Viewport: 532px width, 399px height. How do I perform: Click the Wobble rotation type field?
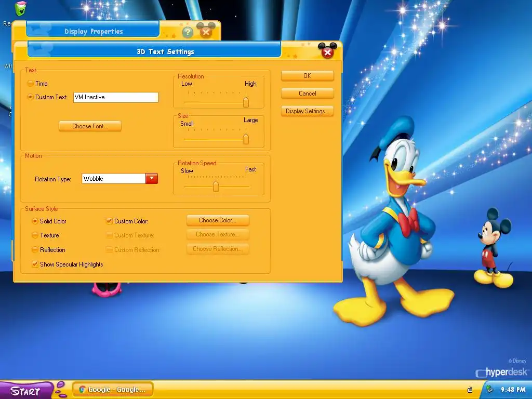(x=114, y=179)
